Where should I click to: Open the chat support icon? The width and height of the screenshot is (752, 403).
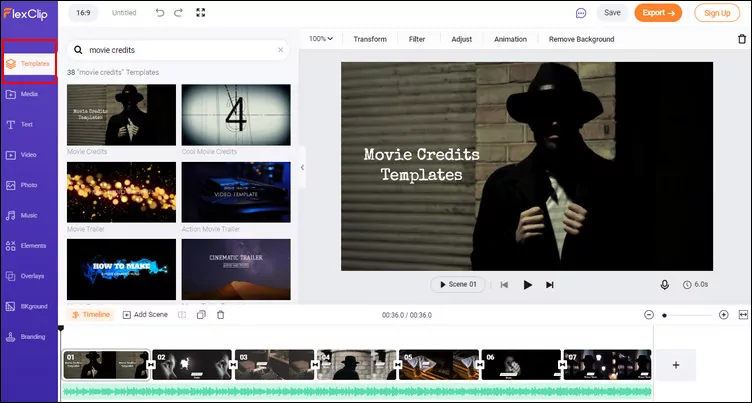581,13
